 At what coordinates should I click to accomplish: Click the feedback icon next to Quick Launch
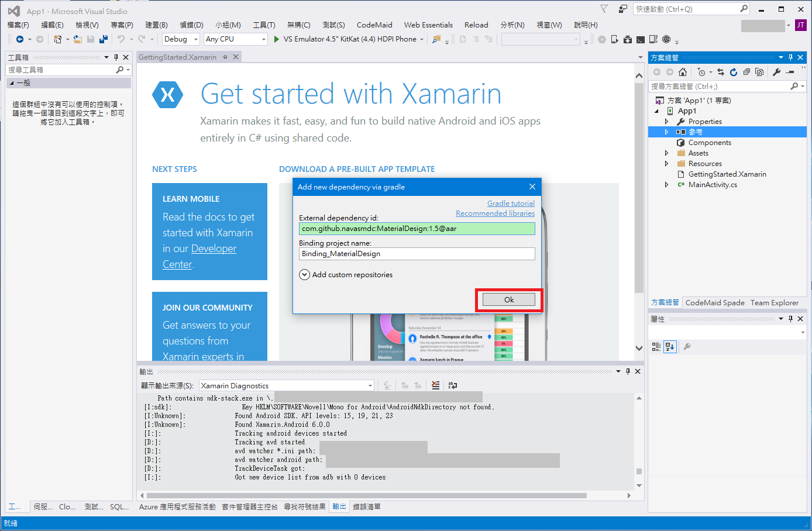(623, 9)
